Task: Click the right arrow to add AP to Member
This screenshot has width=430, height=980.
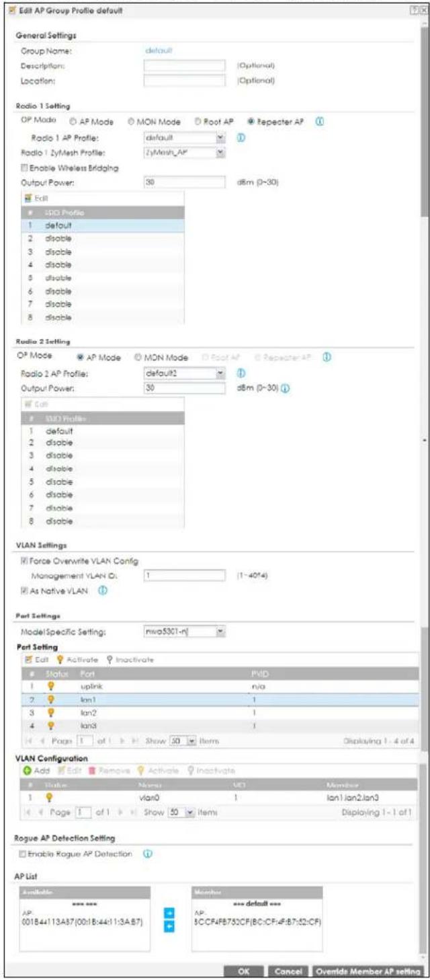Action: pyautogui.click(x=169, y=913)
